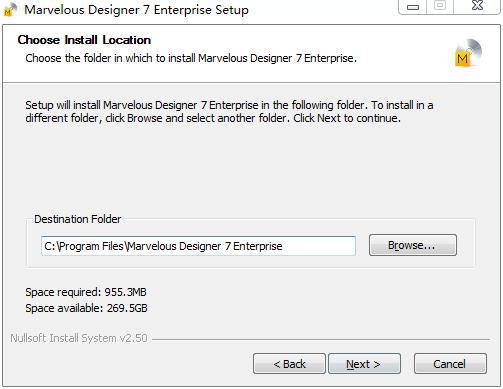Close the Setup window with the X

click(477, 6)
